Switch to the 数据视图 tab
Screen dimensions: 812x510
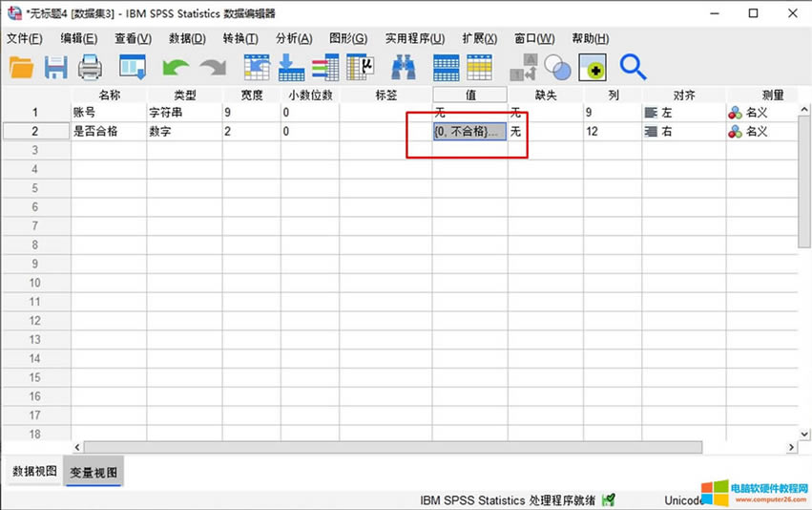click(x=34, y=471)
